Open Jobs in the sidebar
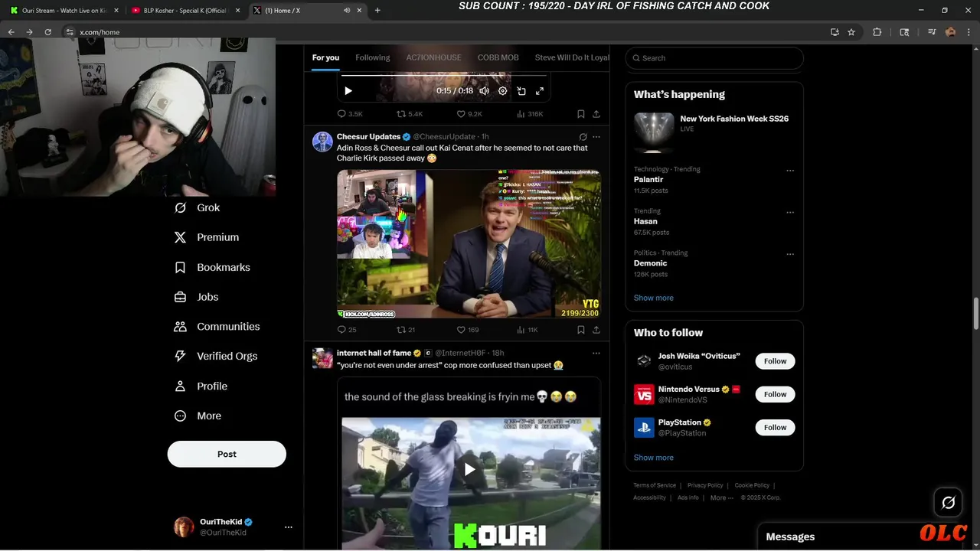Image resolution: width=980 pixels, height=551 pixels. point(197,297)
